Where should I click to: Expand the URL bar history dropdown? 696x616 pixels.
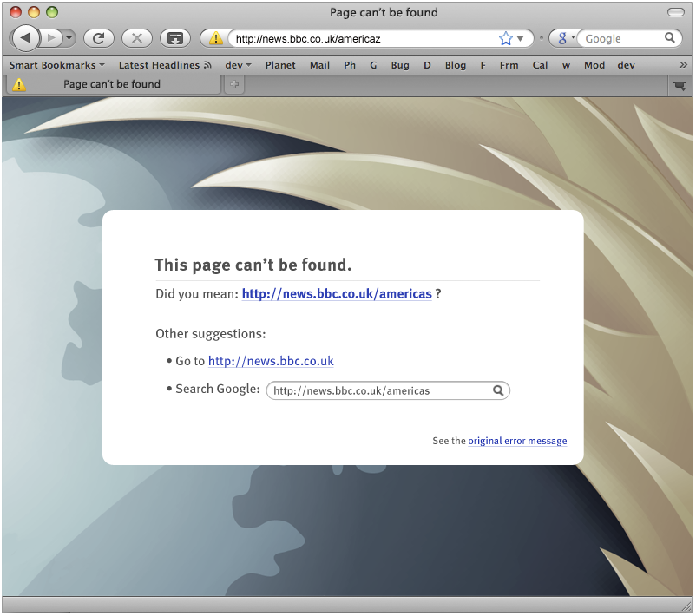coord(521,39)
